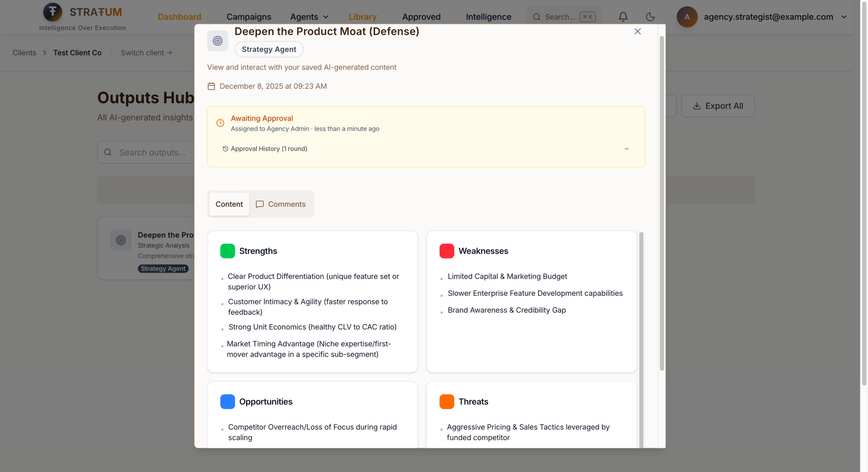Close the output details dialog

pos(637,32)
